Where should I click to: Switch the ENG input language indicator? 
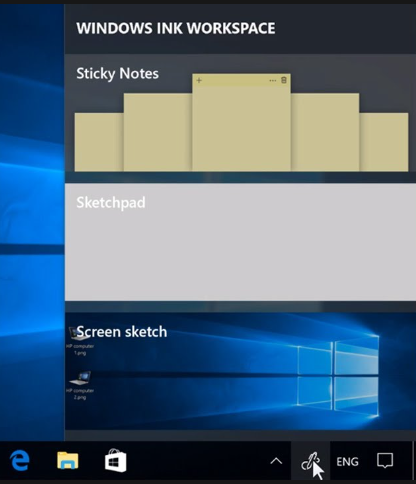(x=347, y=462)
